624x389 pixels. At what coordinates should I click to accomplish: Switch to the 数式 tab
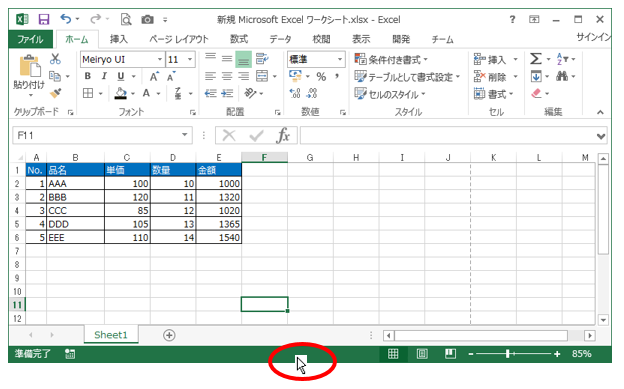(x=239, y=39)
